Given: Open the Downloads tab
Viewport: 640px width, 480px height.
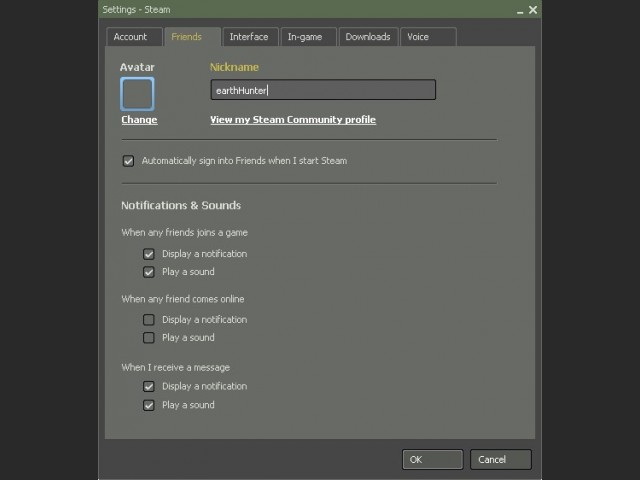Looking at the screenshot, I should coord(368,37).
